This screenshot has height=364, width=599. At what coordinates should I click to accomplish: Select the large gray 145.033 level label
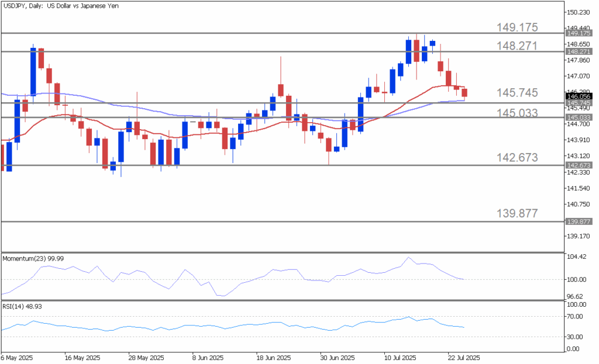pos(517,113)
